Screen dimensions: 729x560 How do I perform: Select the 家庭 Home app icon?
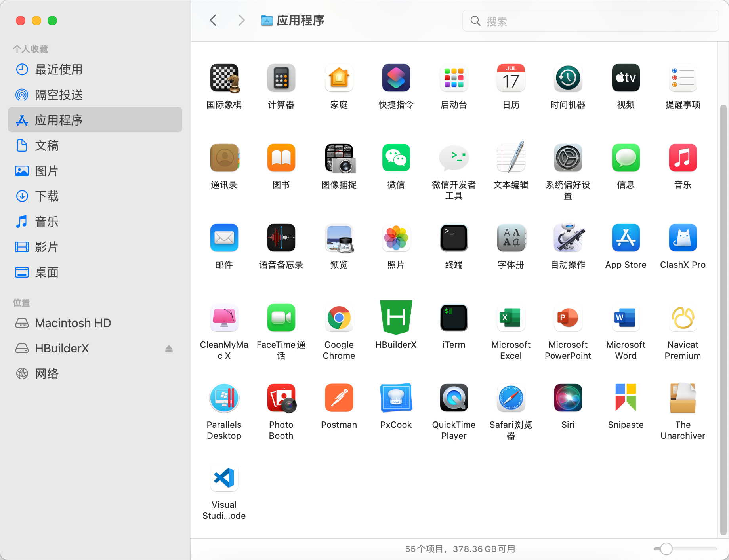pyautogui.click(x=339, y=78)
